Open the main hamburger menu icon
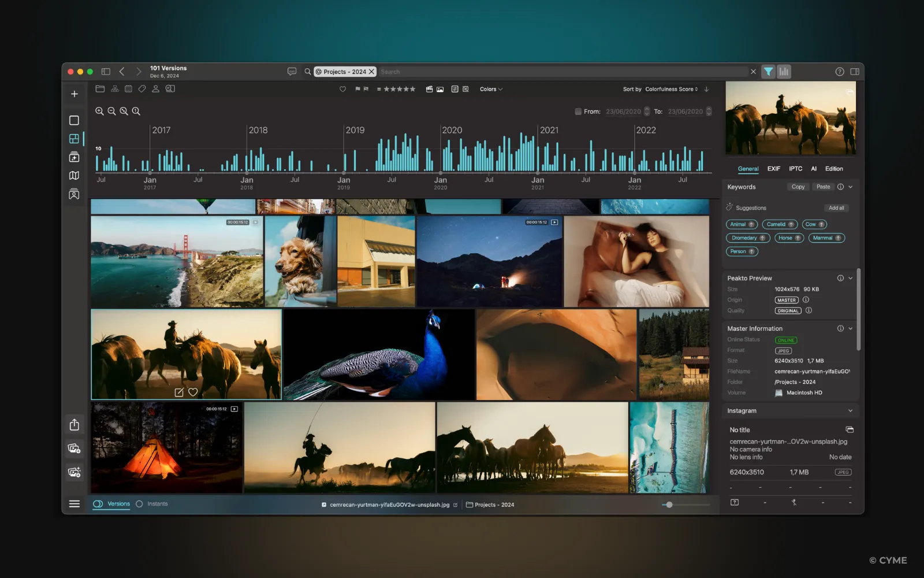Screen dimensions: 924x578 tap(74, 504)
